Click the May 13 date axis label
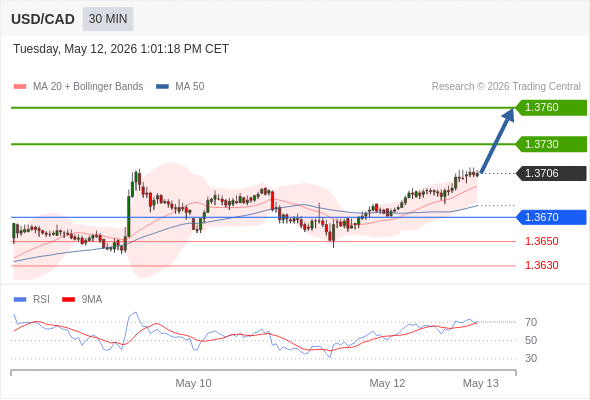 [x=481, y=383]
